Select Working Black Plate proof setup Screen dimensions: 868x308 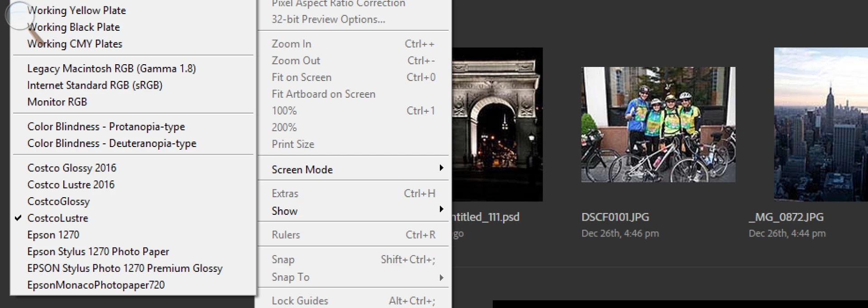[133, 27]
